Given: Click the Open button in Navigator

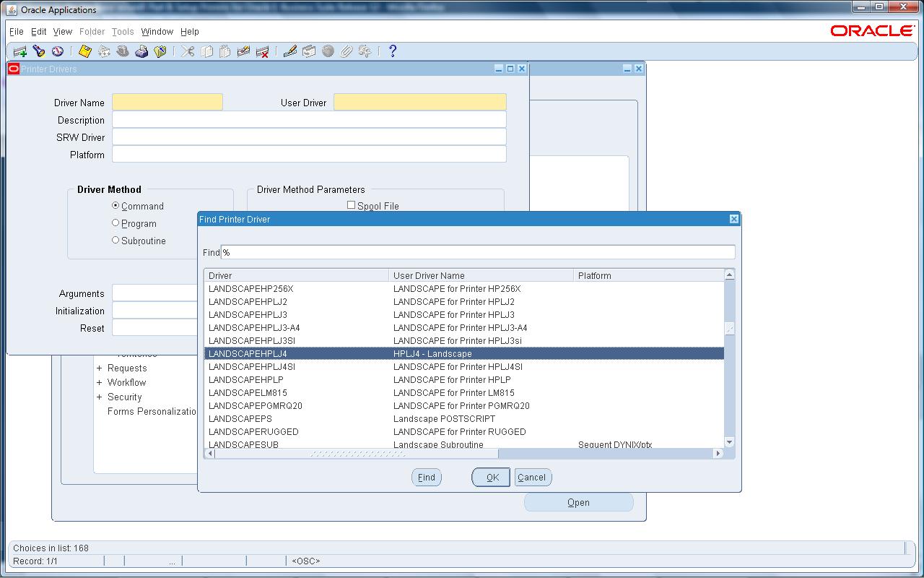Looking at the screenshot, I should tap(578, 502).
